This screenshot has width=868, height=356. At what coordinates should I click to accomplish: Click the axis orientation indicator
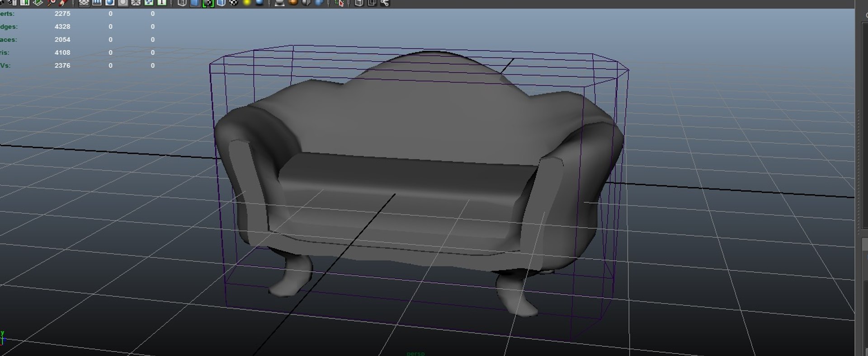pyautogui.click(x=2, y=338)
